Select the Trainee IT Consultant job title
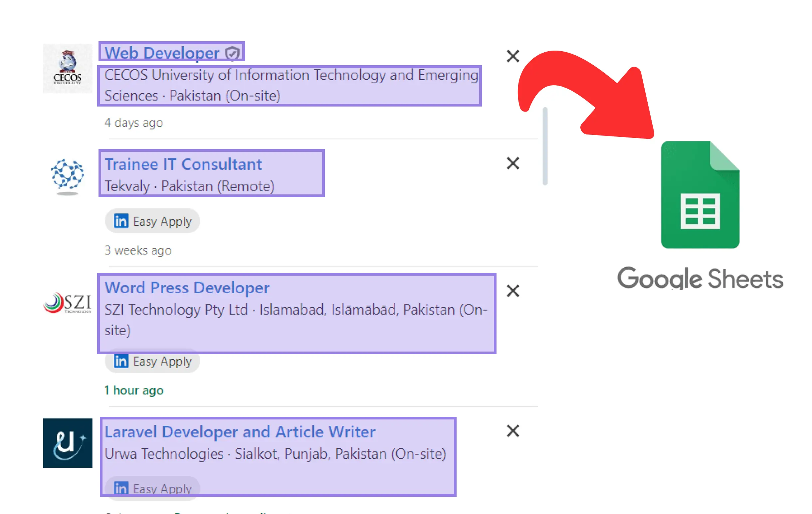 tap(182, 163)
